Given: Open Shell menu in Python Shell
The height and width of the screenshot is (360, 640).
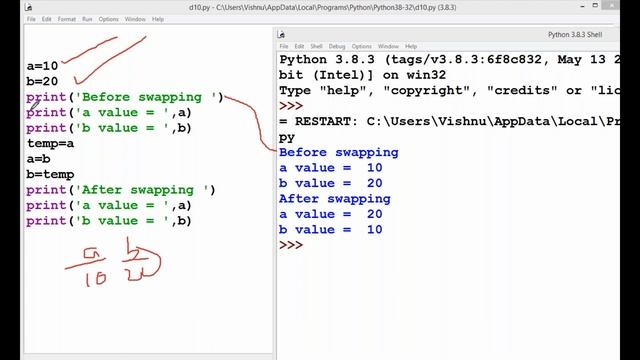Looking at the screenshot, I should (x=316, y=46).
